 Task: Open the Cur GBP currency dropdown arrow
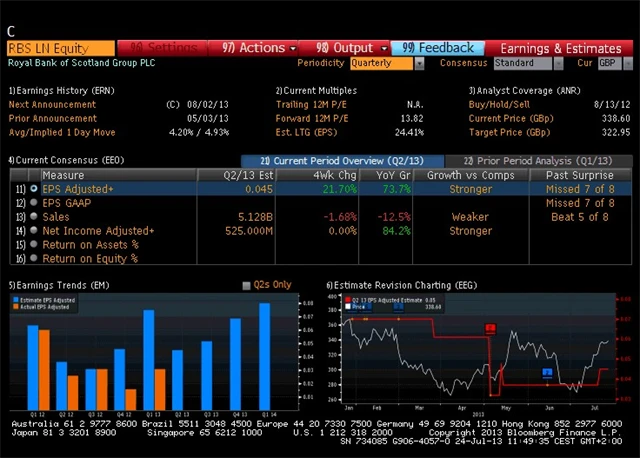tap(628, 64)
